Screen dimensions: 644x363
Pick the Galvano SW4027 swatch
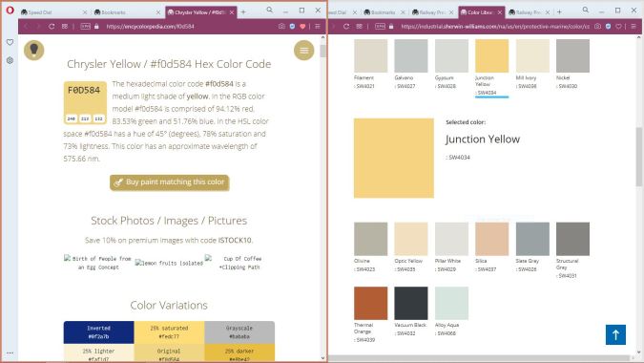[x=410, y=56]
